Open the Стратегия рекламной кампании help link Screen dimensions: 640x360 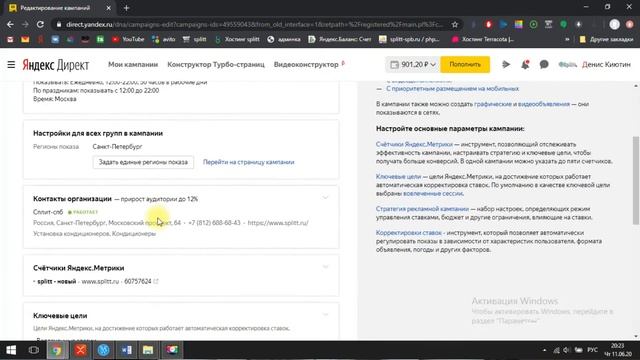(x=422, y=209)
